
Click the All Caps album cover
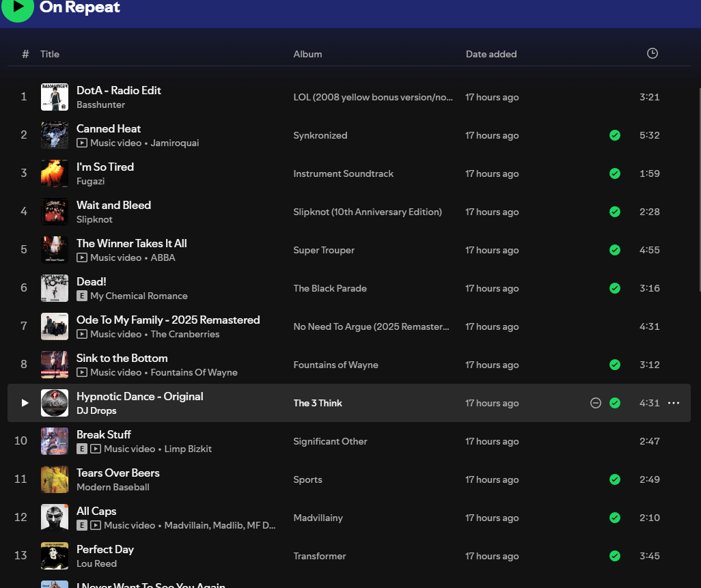tap(55, 518)
